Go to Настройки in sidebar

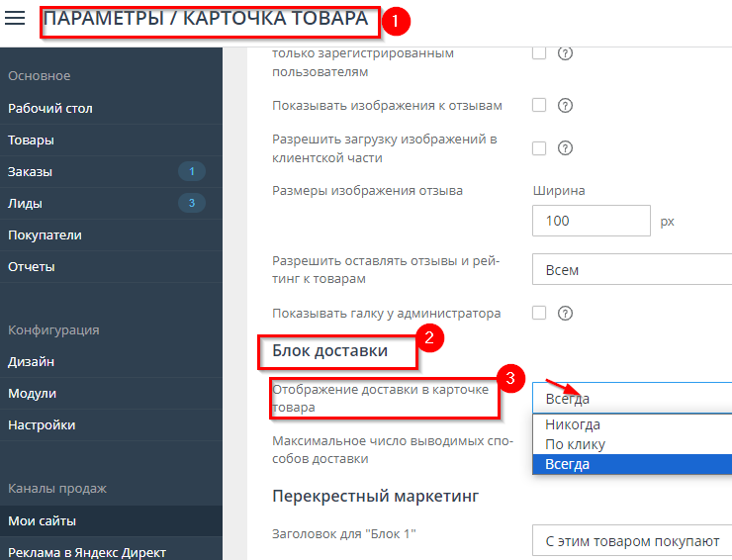(42, 425)
